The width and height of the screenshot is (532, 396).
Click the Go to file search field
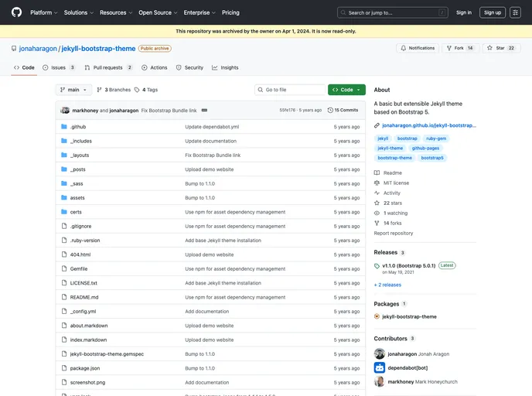pos(291,90)
